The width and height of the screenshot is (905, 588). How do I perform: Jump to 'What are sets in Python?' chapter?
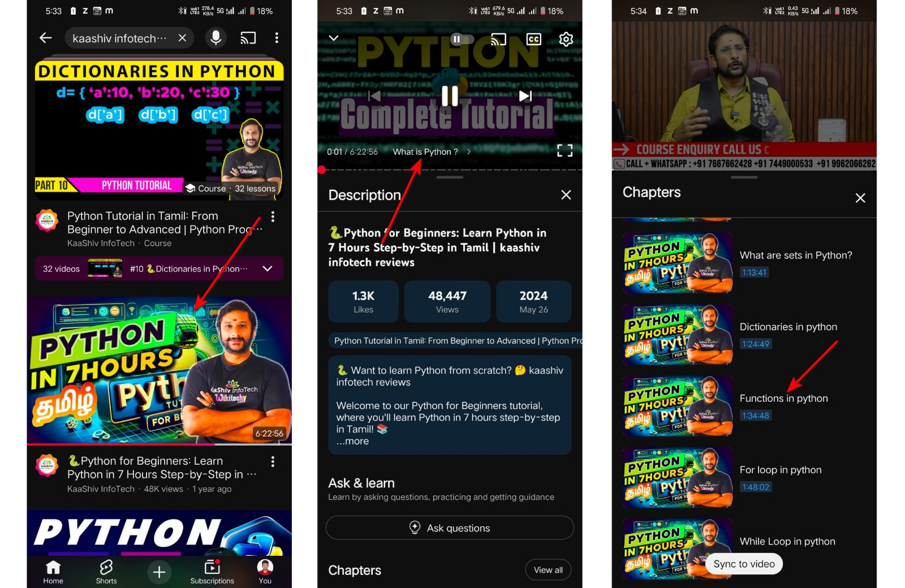[x=796, y=255]
